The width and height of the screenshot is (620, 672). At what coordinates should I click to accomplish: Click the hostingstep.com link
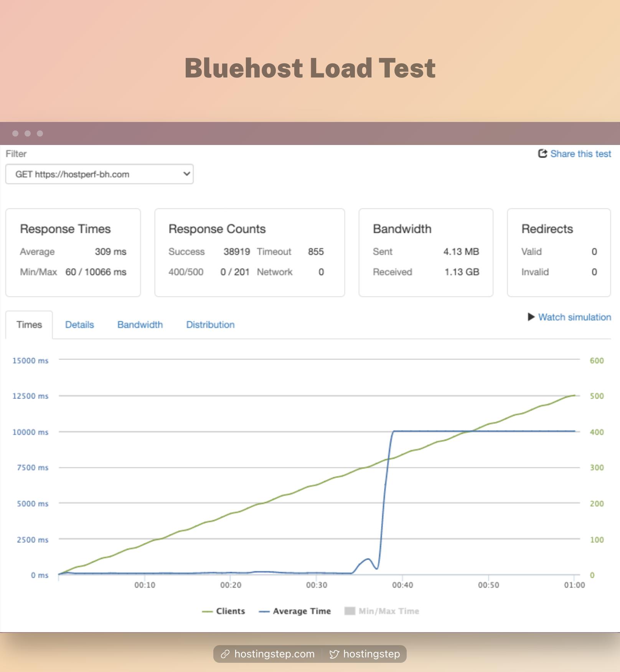pos(274,654)
